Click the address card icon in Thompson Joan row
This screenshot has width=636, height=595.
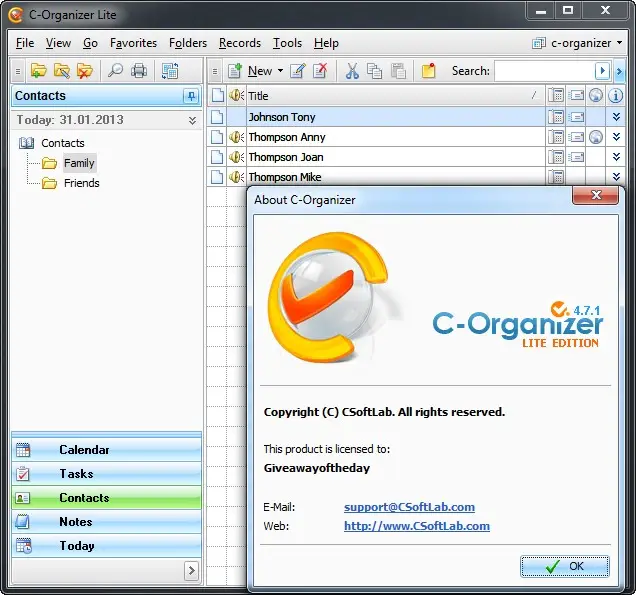click(x=576, y=157)
